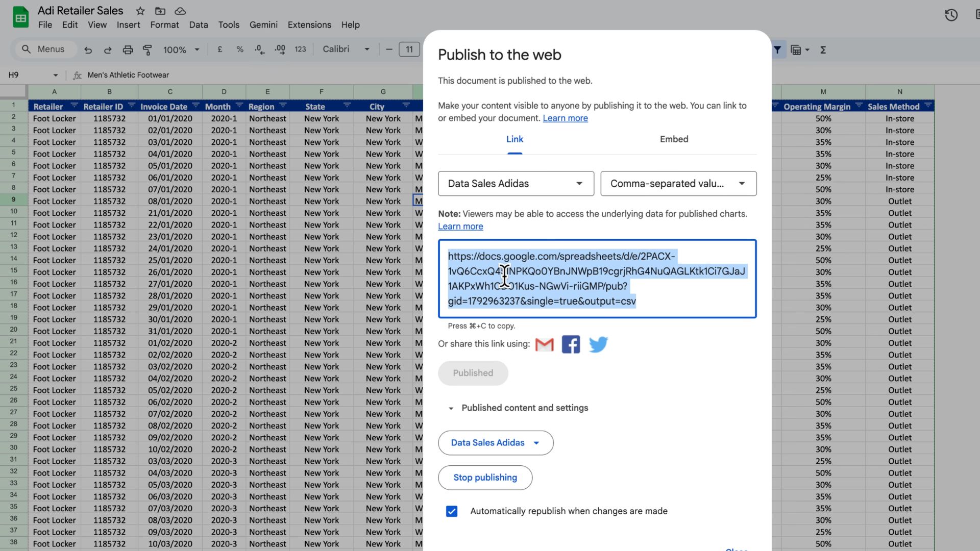Viewport: 980px width, 551px height.
Task: Toggle filter button on Retailer column
Action: 74,106
